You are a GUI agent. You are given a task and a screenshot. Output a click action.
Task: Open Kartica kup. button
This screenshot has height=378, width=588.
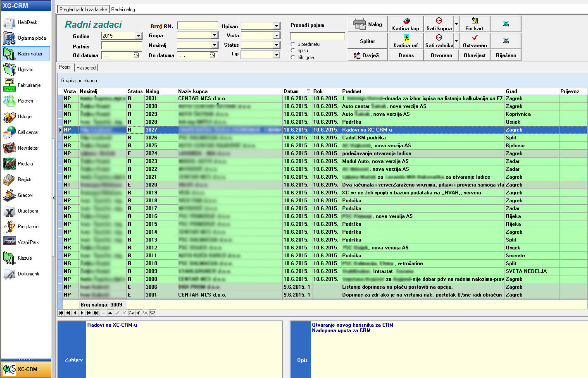(x=406, y=24)
